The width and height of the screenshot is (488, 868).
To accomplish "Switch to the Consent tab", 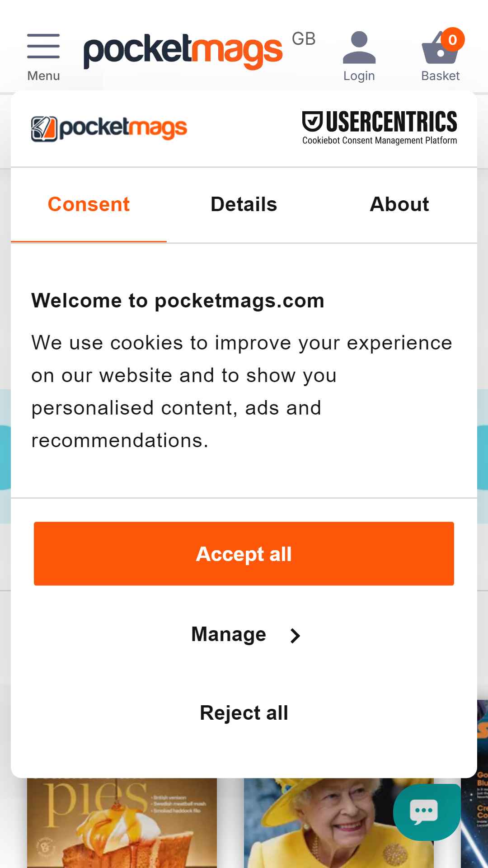I will [89, 204].
